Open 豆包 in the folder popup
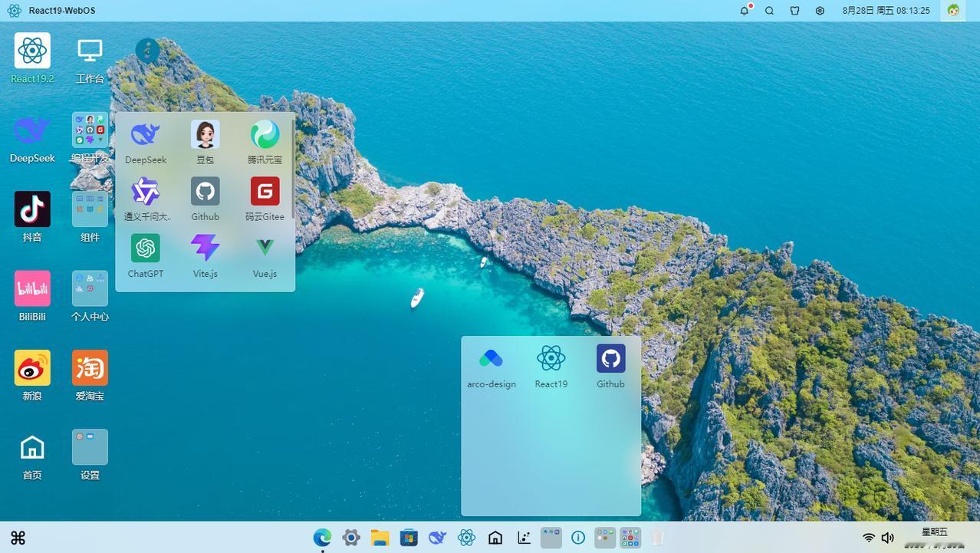 (206, 134)
